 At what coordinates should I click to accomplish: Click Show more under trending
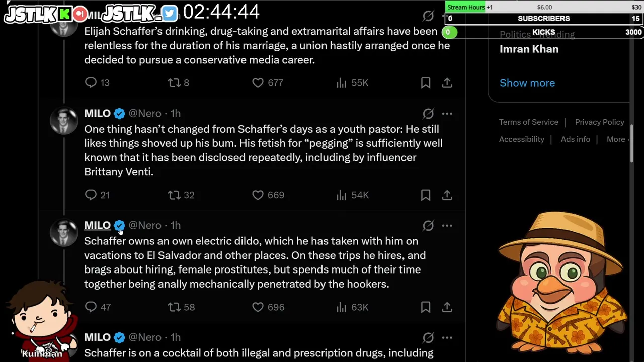[527, 83]
